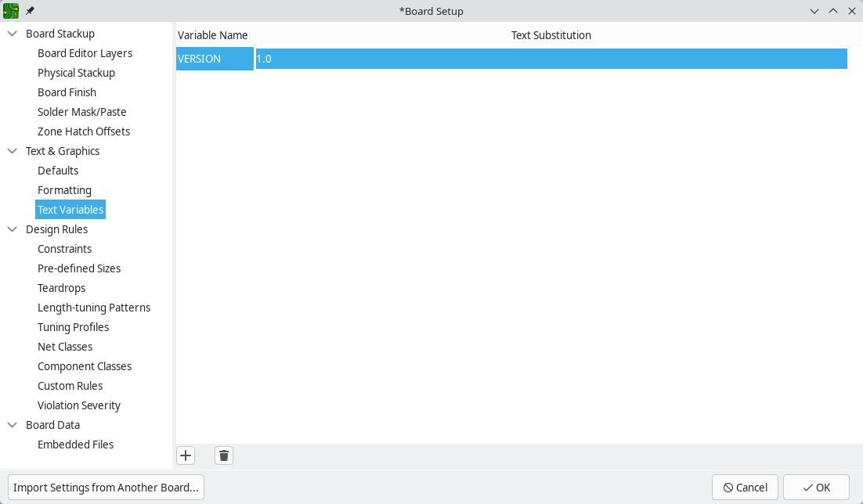Click the chevron-down icon in title bar
Screen dimensions: 863x504
(x=814, y=11)
